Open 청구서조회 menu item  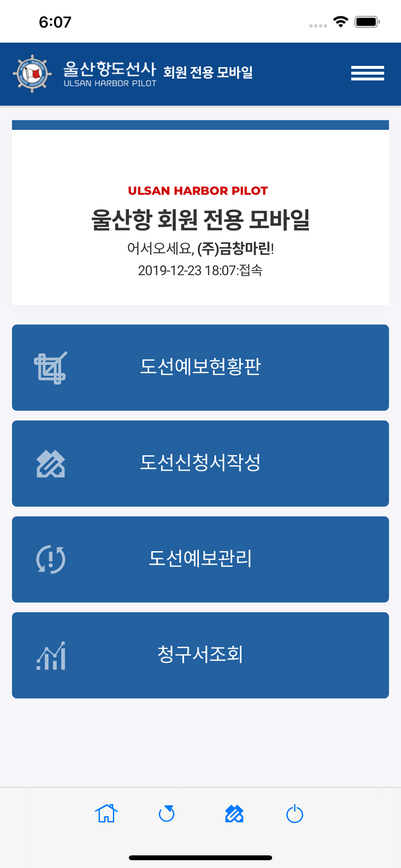(200, 655)
